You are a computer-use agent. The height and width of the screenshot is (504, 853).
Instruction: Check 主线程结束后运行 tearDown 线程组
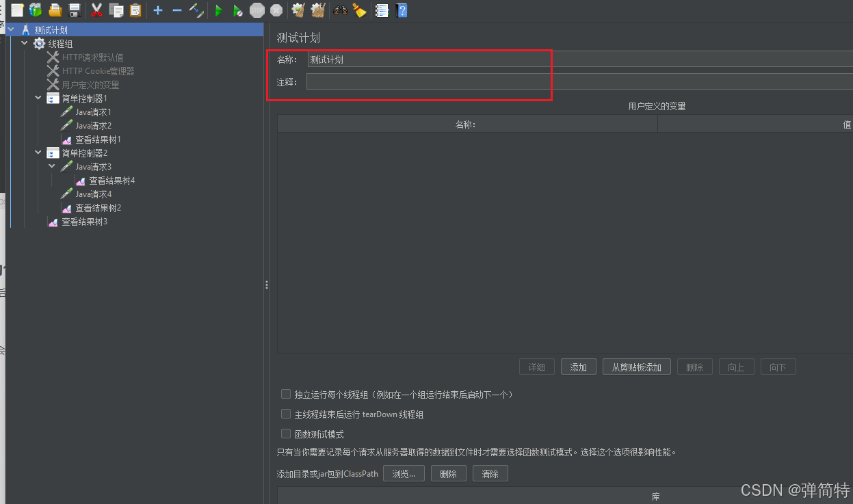[x=286, y=414]
